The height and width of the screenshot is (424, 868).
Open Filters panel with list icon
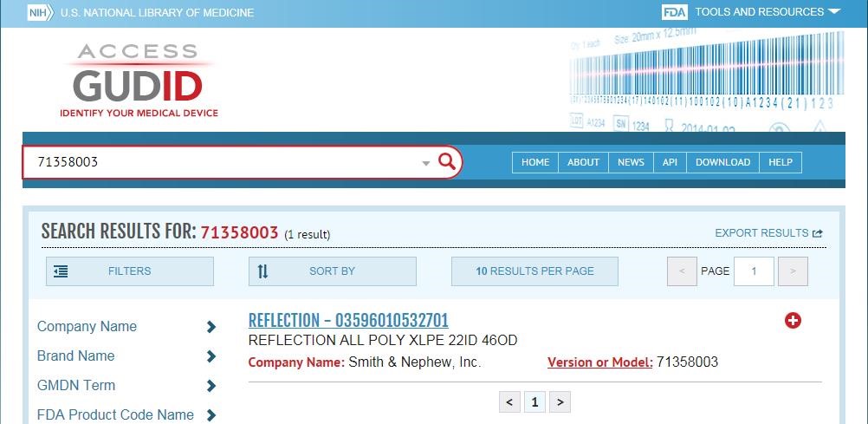tap(61, 271)
